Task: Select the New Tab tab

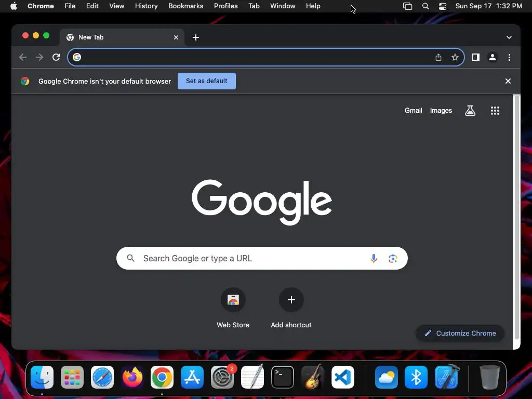Action: (122, 37)
